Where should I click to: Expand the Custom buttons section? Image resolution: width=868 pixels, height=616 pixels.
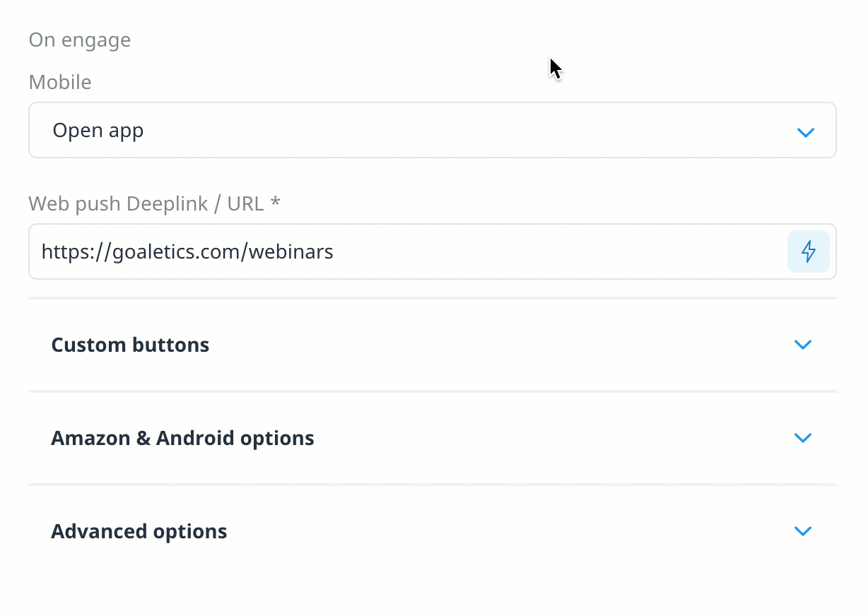433,345
